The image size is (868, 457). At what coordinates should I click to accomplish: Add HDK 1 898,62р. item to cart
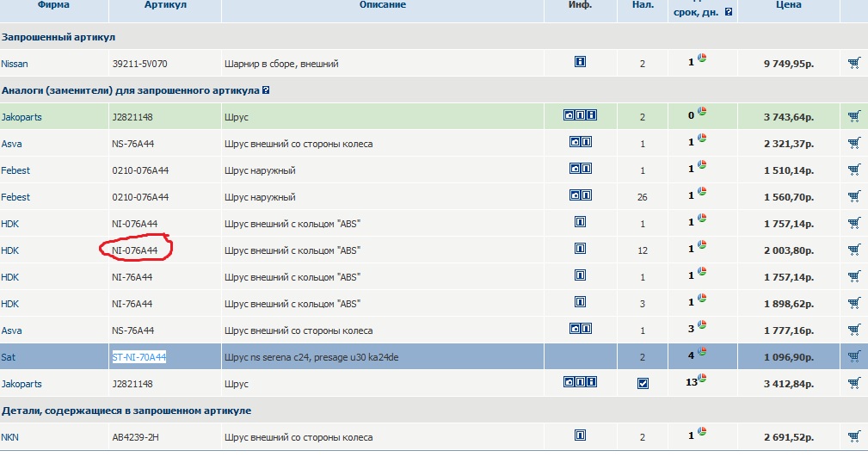point(854,303)
